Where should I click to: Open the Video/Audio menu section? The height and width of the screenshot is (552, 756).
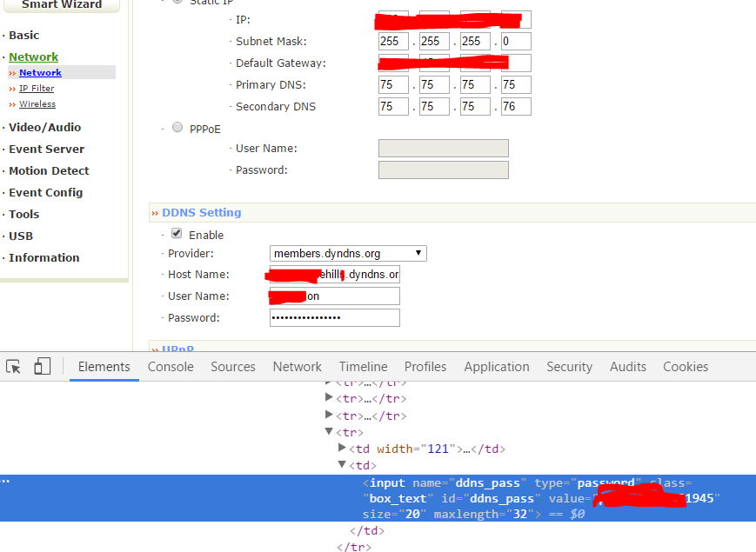44,127
